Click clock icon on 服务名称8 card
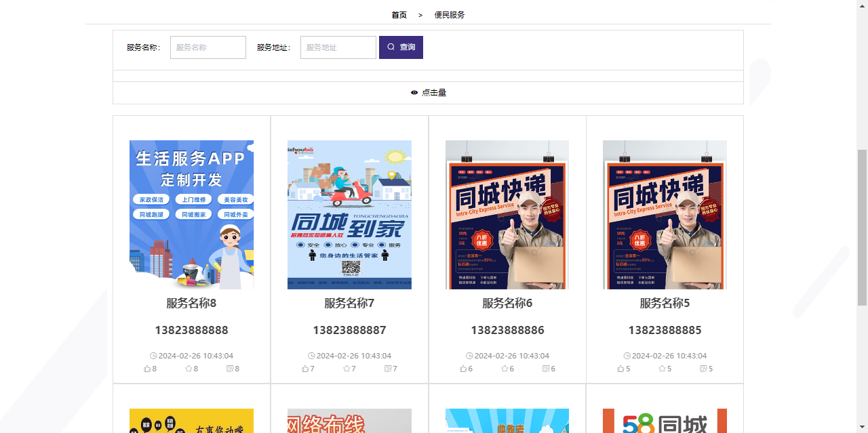This screenshot has width=868, height=433. coord(153,356)
